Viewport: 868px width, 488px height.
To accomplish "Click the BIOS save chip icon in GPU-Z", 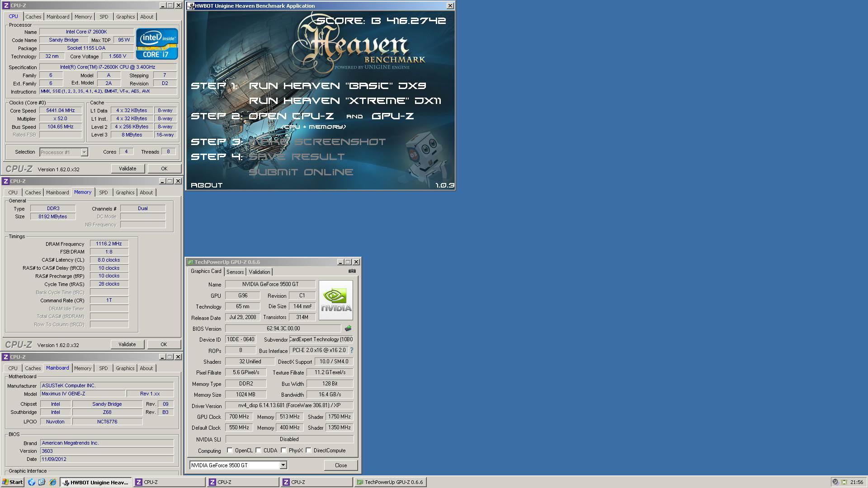I will pyautogui.click(x=348, y=328).
